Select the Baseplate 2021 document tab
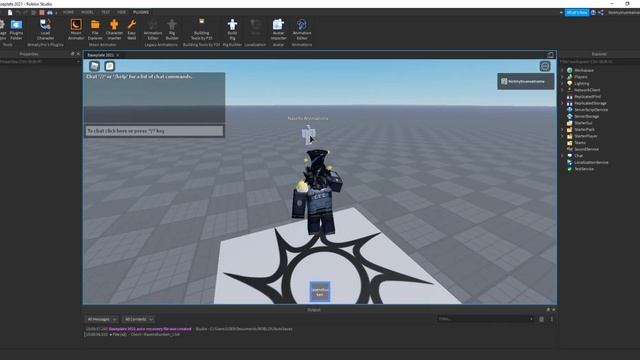This screenshot has width=640, height=360. pos(100,55)
